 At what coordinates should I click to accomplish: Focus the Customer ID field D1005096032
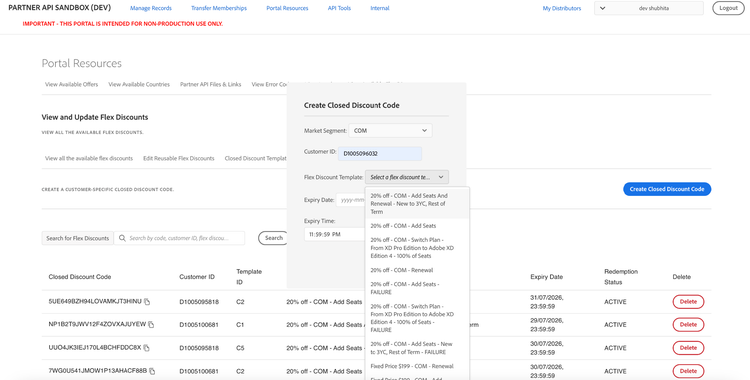point(380,154)
